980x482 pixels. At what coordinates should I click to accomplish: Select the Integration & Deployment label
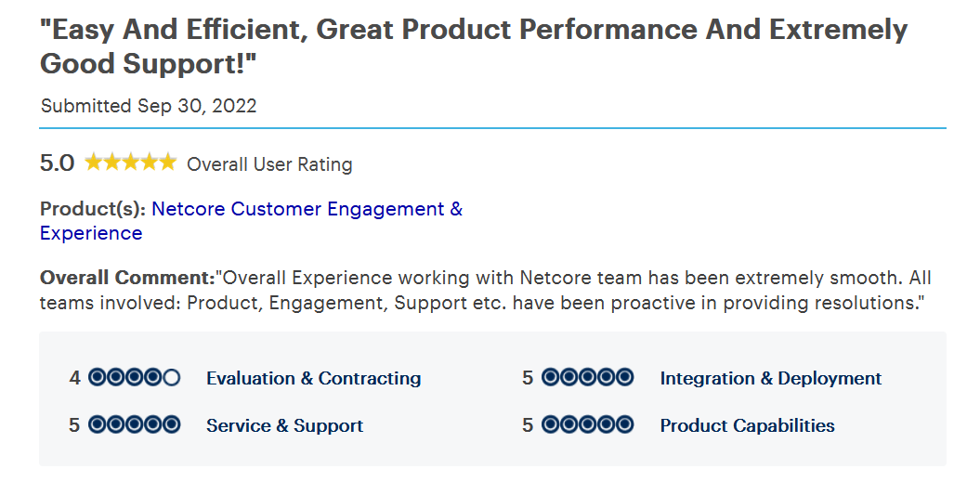click(x=771, y=378)
